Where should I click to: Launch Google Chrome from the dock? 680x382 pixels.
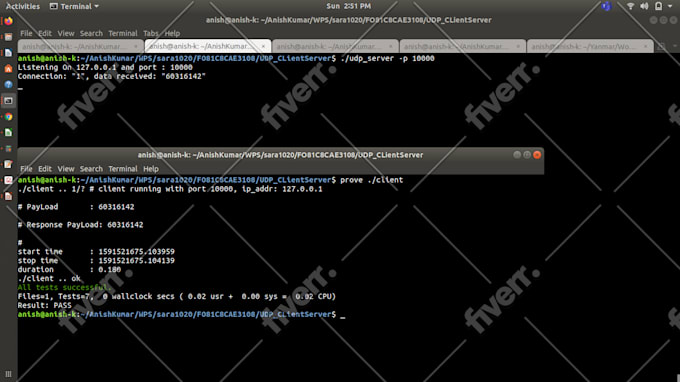coord(8,117)
